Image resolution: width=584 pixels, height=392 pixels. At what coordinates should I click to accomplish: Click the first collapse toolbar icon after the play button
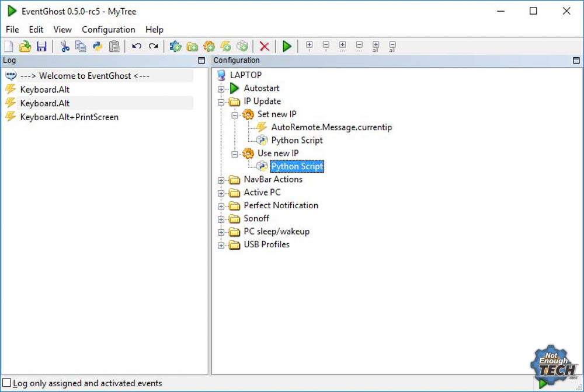[326, 45]
